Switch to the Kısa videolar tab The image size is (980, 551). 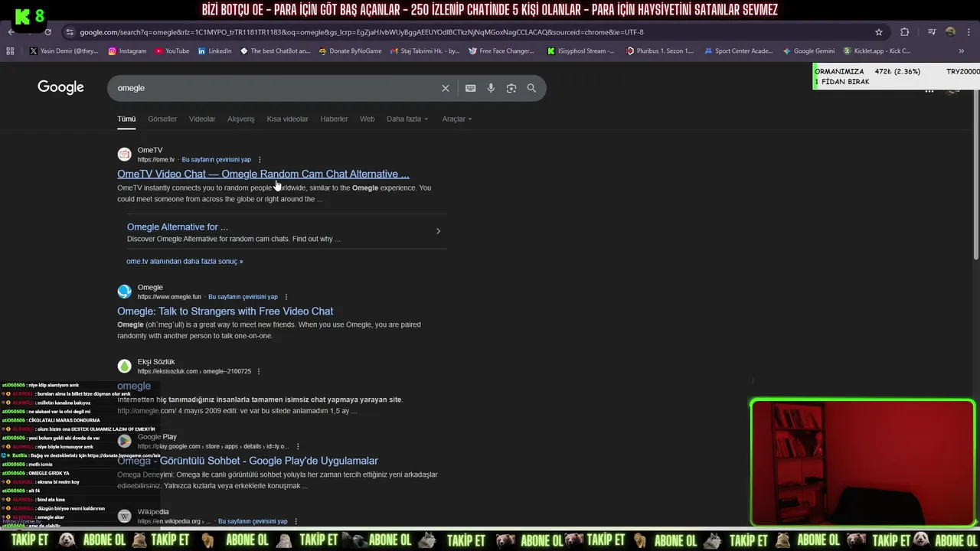pos(287,119)
